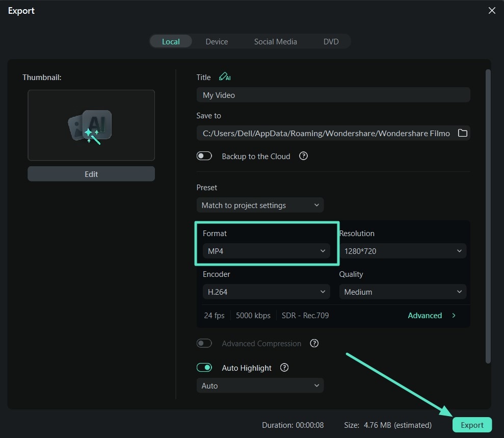
Task: Click the AI title generator pencil icon
Action: 225,77
